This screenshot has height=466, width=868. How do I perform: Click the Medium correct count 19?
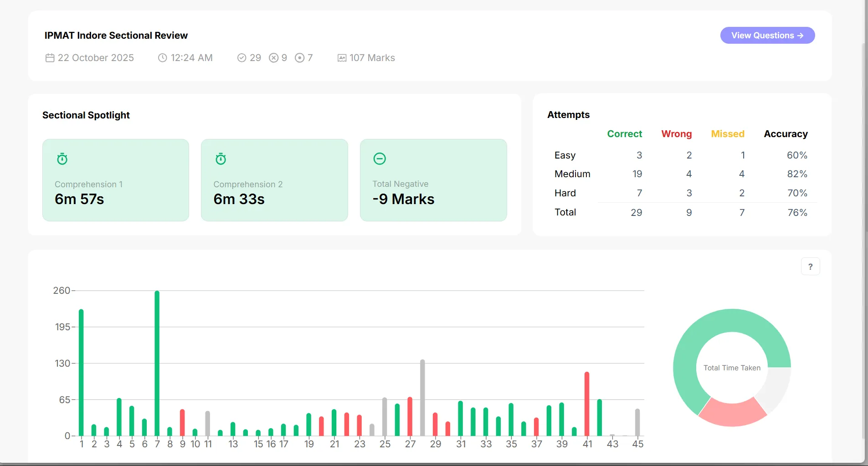pyautogui.click(x=637, y=174)
